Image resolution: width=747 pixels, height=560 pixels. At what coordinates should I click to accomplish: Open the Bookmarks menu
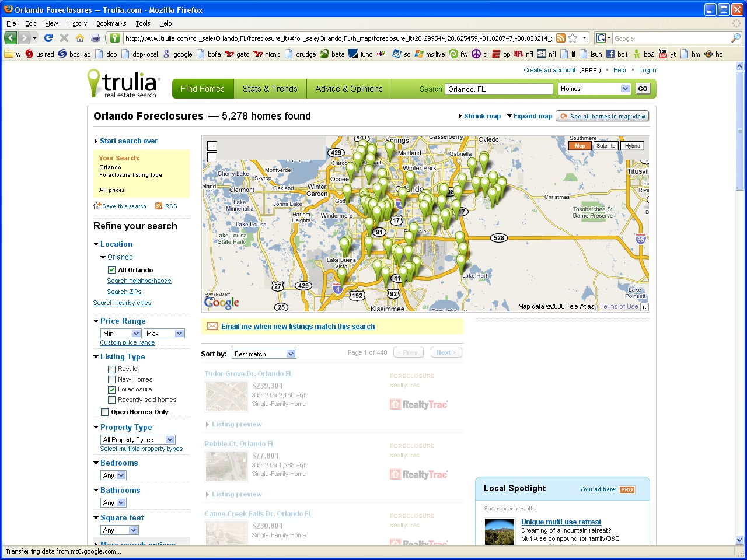tap(111, 23)
